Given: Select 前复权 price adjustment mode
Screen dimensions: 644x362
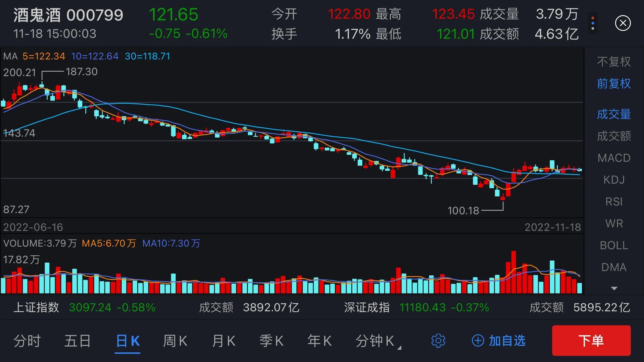Looking at the screenshot, I should pos(614,84).
